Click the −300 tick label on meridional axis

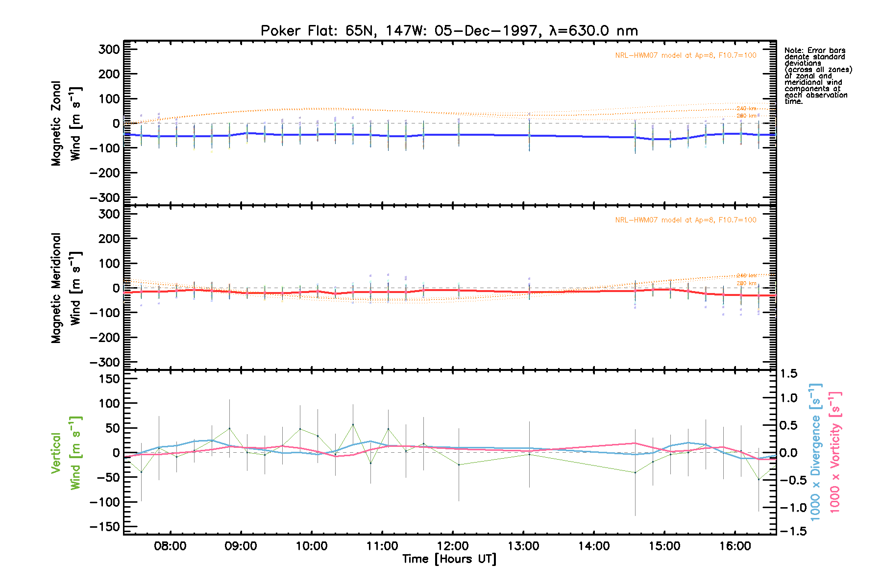(x=105, y=362)
